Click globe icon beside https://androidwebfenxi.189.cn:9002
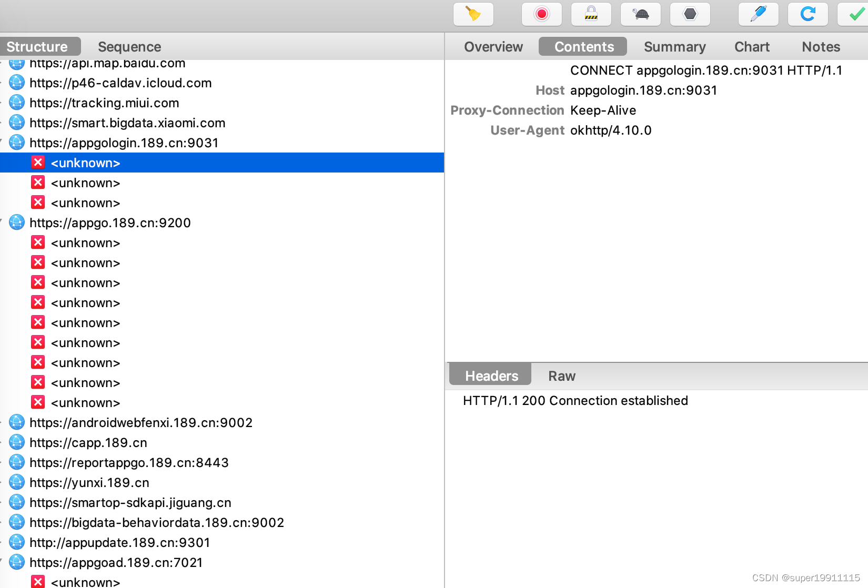868x588 pixels. (17, 422)
